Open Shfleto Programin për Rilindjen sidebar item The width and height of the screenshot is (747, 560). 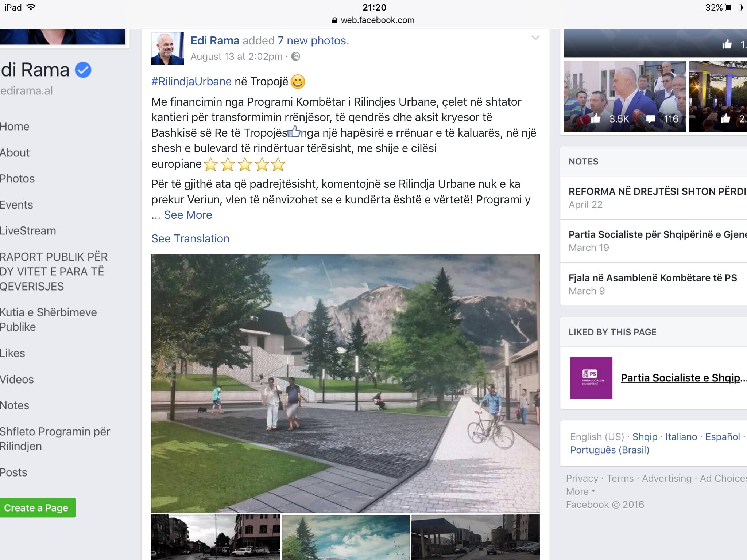coord(55,439)
